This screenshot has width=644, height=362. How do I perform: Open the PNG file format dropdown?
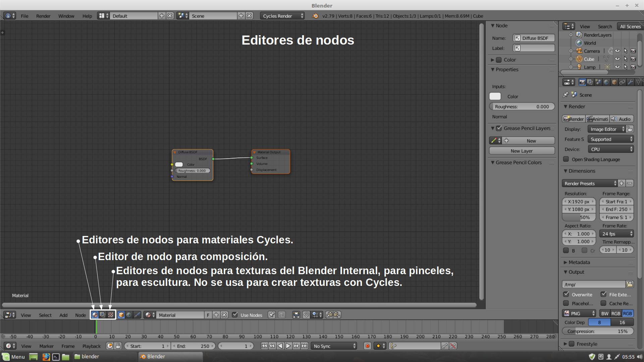(579, 313)
